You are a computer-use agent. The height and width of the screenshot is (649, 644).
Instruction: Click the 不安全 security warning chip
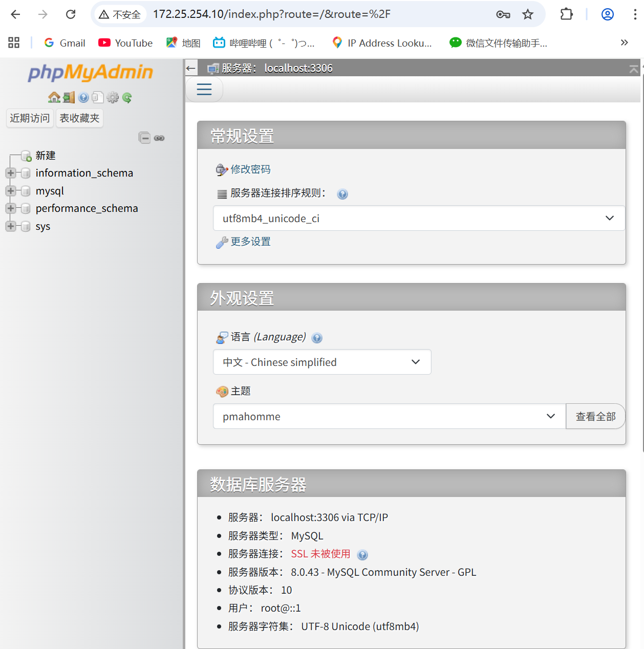(119, 14)
